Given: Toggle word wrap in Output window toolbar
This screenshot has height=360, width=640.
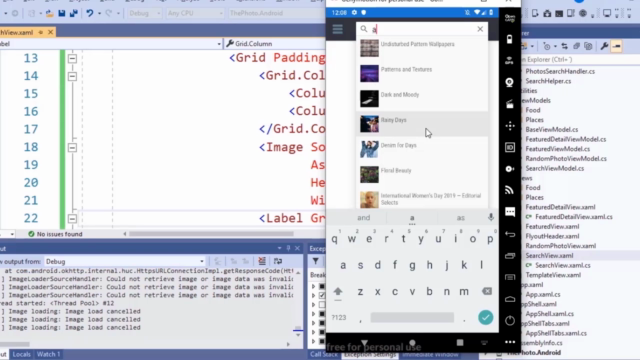Looking at the screenshot, I should coord(278,261).
